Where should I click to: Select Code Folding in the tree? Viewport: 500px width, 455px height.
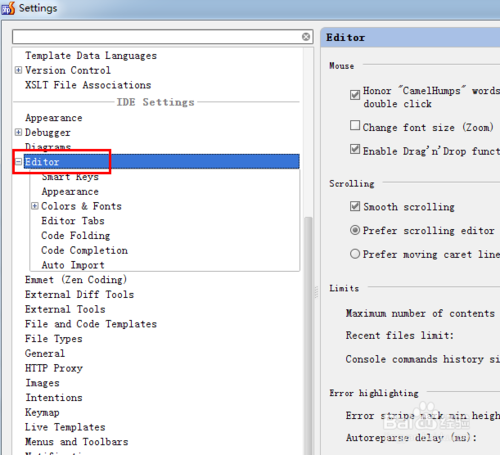pyautogui.click(x=76, y=236)
